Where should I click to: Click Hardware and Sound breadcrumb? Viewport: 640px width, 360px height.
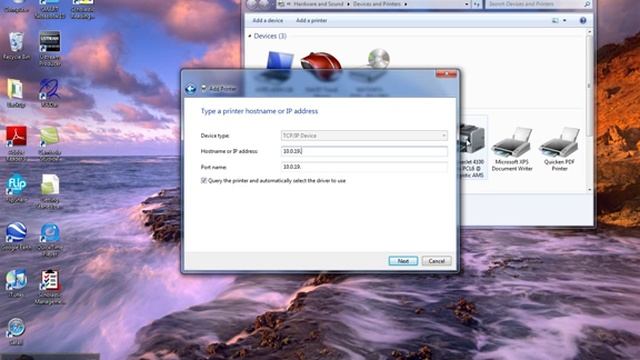click(318, 4)
